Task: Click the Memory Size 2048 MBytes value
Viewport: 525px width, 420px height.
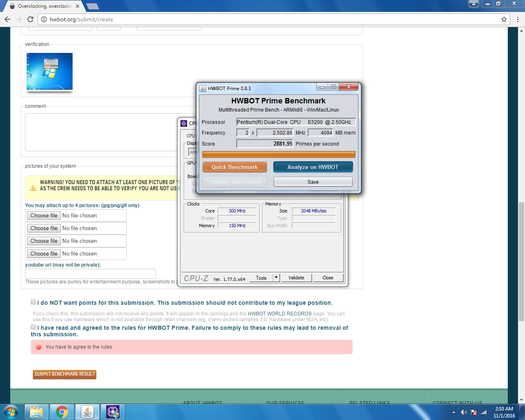Action: [x=314, y=211]
